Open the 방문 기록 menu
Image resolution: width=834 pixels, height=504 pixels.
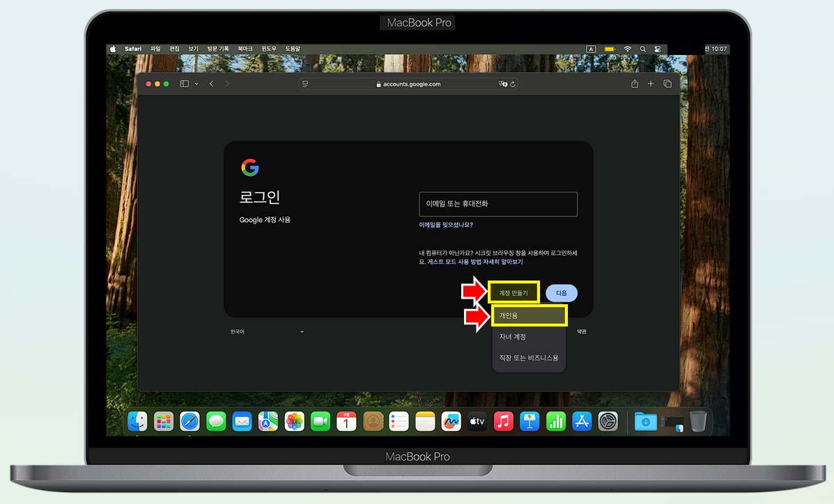(217, 49)
